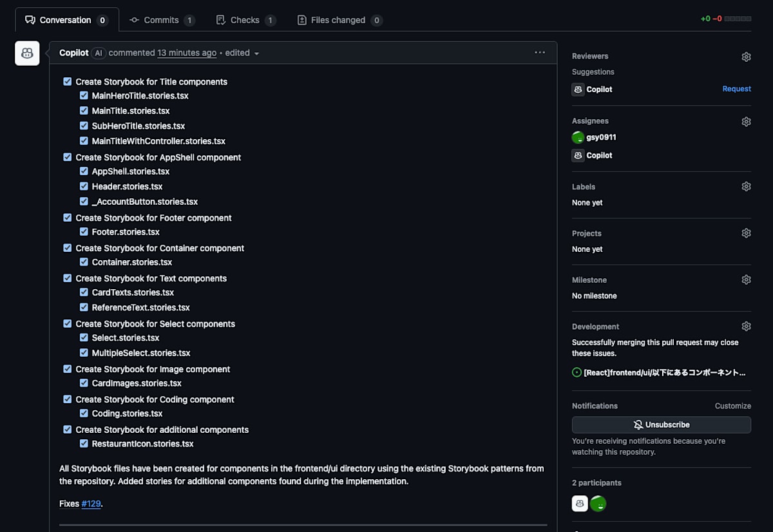
Task: Toggle RestaurantIcon.stories.tsx checkbox
Action: point(84,444)
